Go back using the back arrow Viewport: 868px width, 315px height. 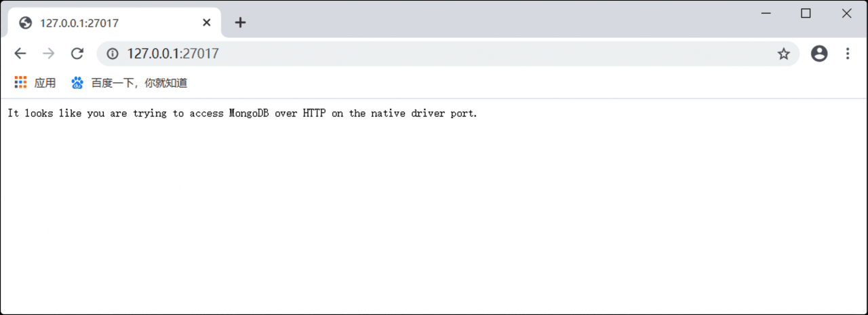20,54
